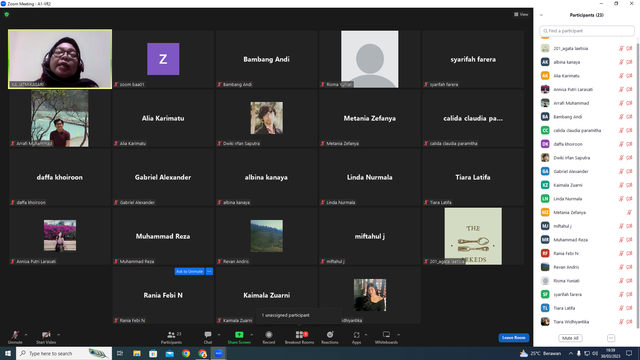Open File Explorer from the taskbar
This screenshot has height=360, width=640.
click(137, 353)
